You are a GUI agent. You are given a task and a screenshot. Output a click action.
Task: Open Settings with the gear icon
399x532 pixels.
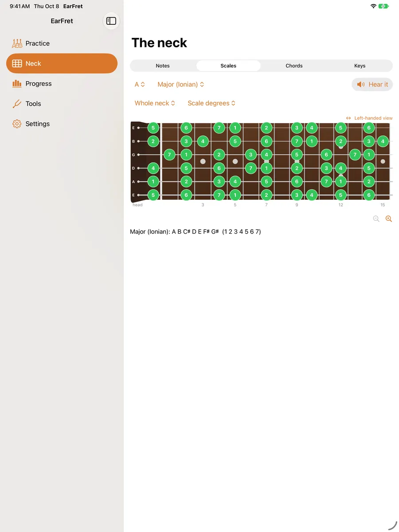click(x=62, y=124)
